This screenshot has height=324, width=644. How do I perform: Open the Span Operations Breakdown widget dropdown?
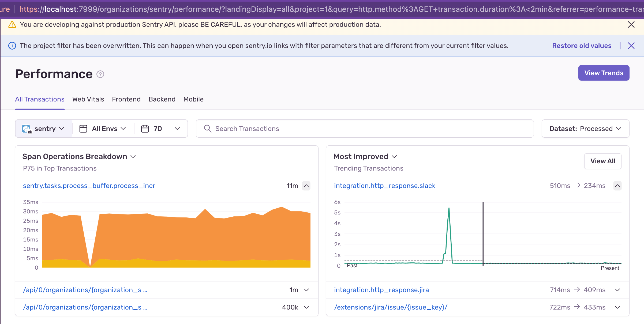pos(133,157)
